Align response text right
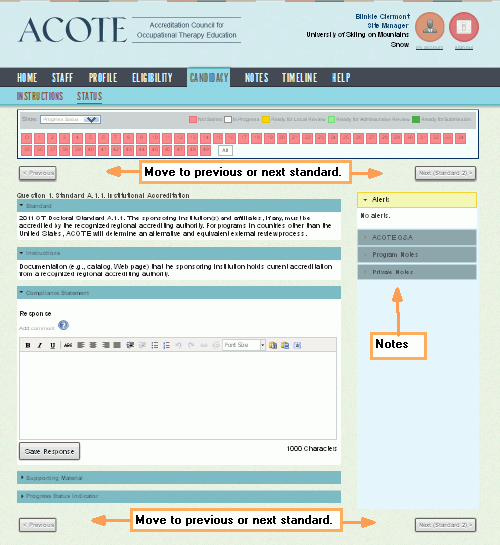Viewport: 500px width, 545px height. pyautogui.click(x=106, y=345)
